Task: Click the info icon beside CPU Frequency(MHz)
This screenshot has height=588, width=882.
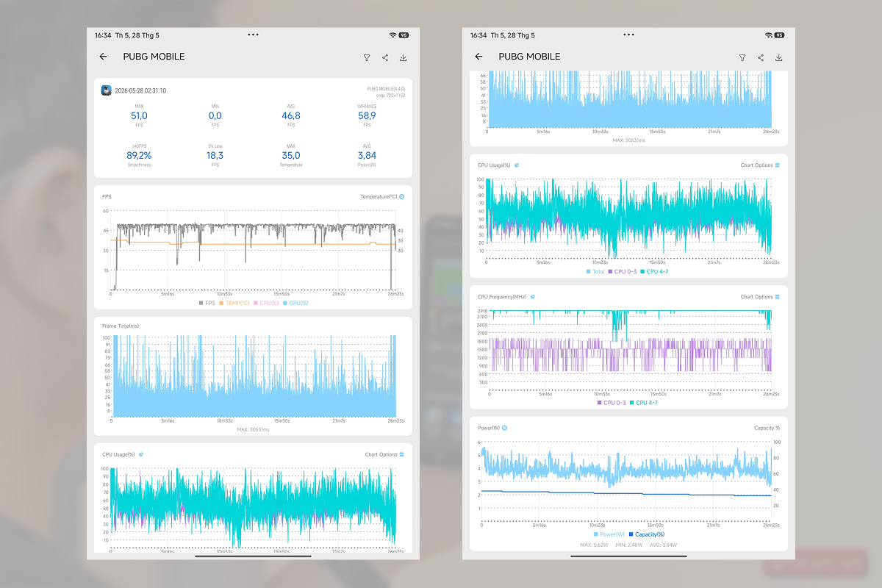Action: (532, 297)
